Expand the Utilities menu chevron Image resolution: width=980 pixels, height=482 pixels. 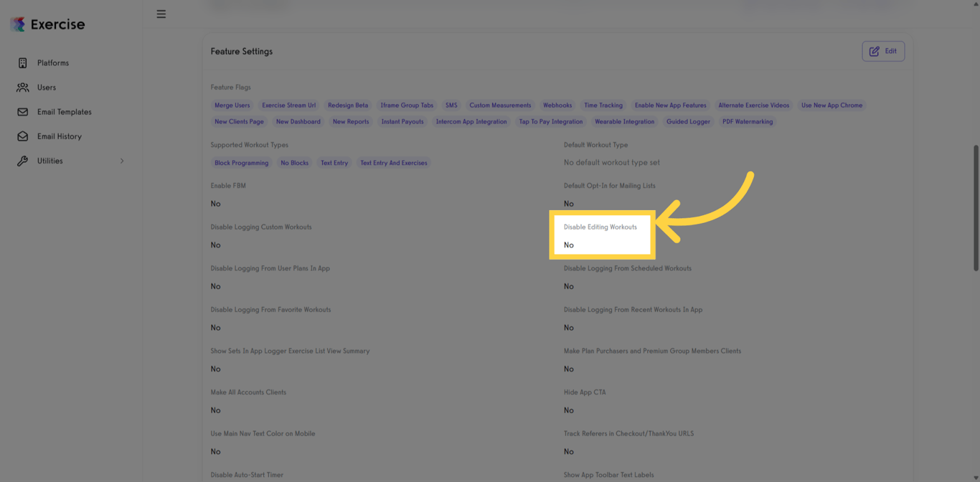[x=122, y=161]
